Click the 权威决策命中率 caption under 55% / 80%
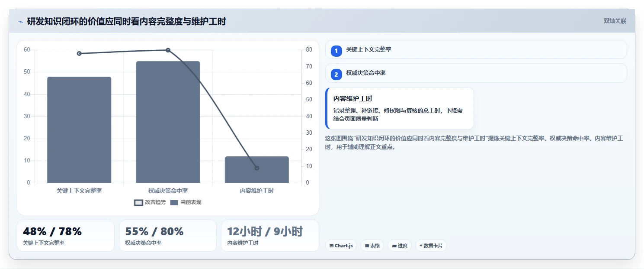Viewport: 644px width, 269px height. 143,243
